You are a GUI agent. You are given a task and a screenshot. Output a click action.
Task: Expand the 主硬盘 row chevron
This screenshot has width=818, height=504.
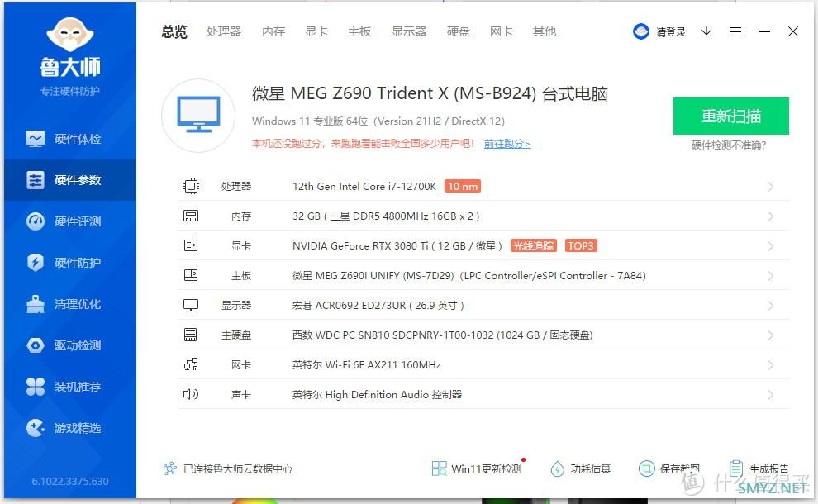pyautogui.click(x=771, y=335)
